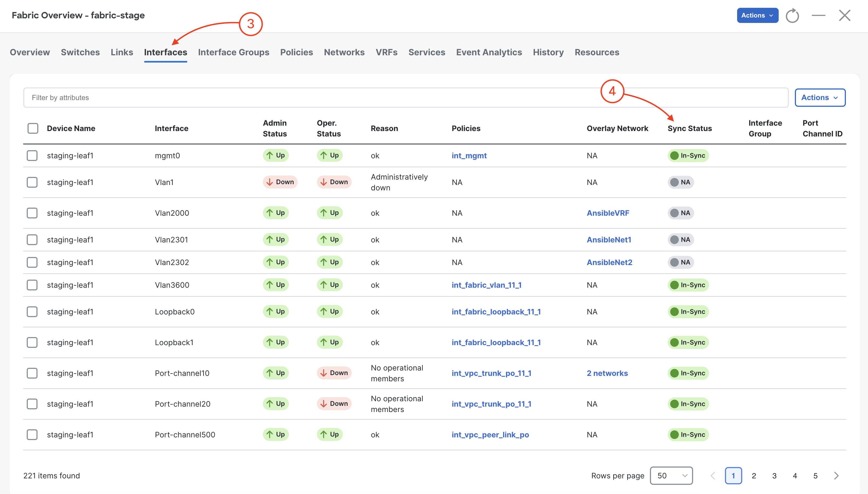Check the mgmt0 interface row

pyautogui.click(x=32, y=156)
